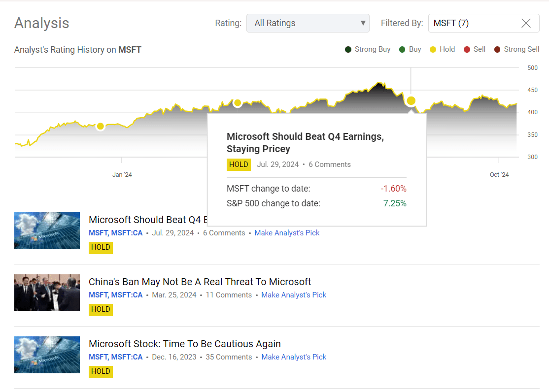Open the 'Time To Be Cautious Again' thumbnail
This screenshot has width=549, height=392.
[47, 355]
